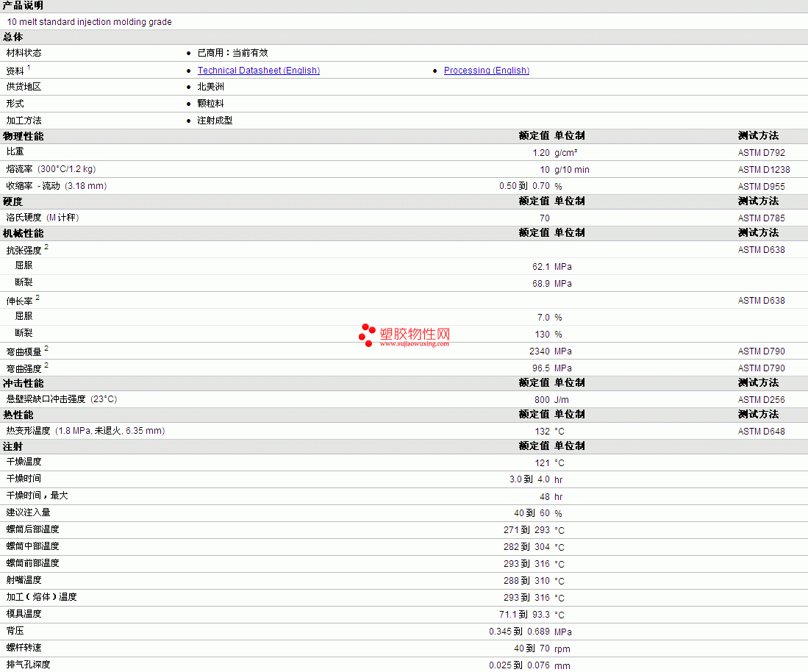Image resolution: width=808 pixels, height=672 pixels.
Task: Select the 供货地区 row label
Action: pyautogui.click(x=24, y=87)
